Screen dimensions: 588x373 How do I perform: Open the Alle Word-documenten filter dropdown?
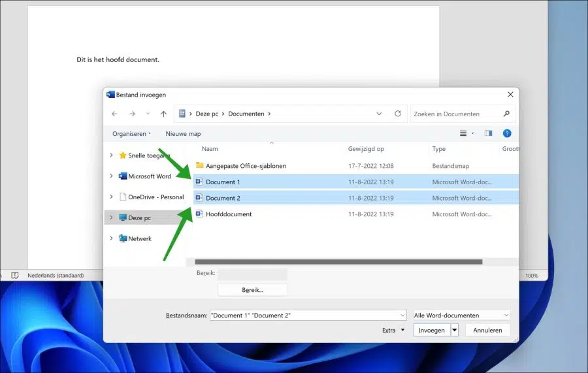point(461,316)
